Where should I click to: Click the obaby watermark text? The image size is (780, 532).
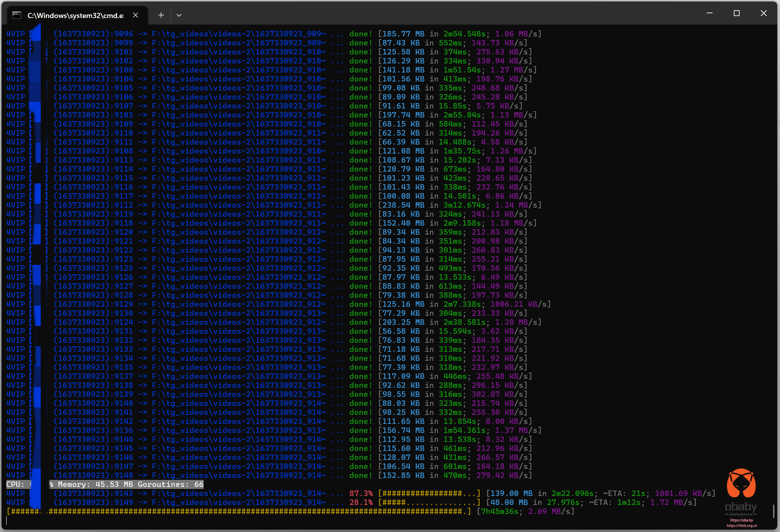click(741, 507)
